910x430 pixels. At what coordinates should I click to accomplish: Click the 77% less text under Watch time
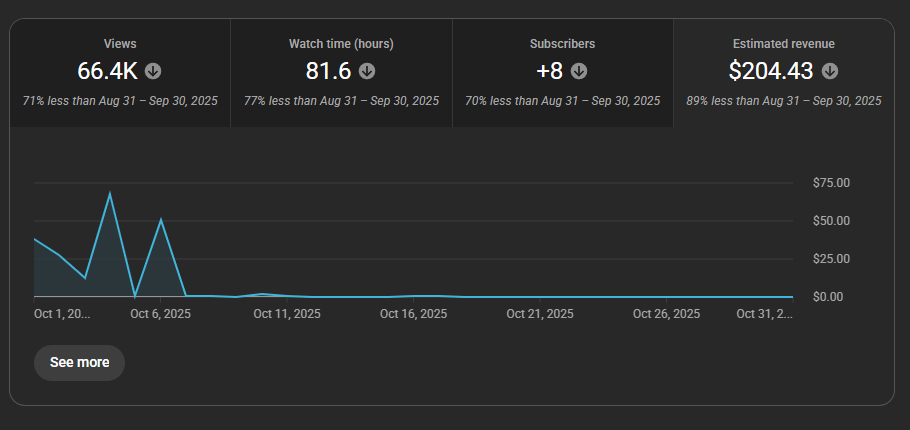(341, 101)
